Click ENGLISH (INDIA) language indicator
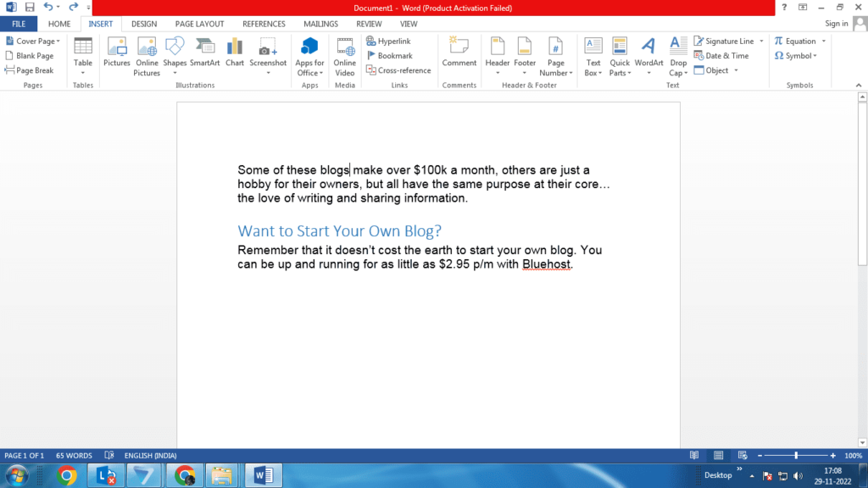This screenshot has width=868, height=488. [x=150, y=455]
